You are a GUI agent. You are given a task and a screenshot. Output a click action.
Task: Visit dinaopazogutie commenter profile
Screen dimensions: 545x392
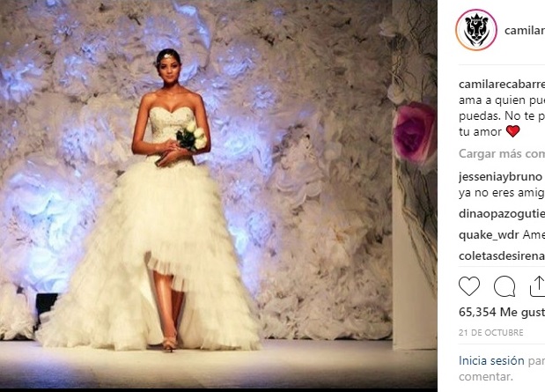click(x=502, y=213)
